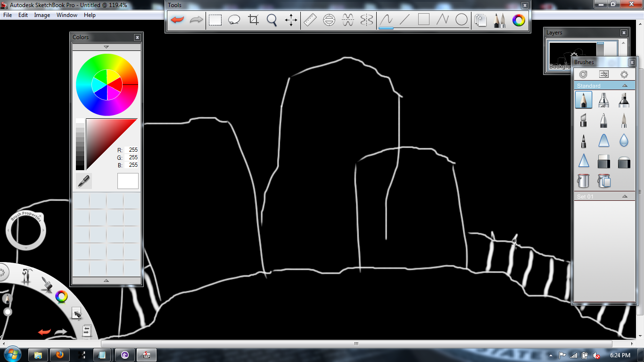Close the Brushes panel

632,62
